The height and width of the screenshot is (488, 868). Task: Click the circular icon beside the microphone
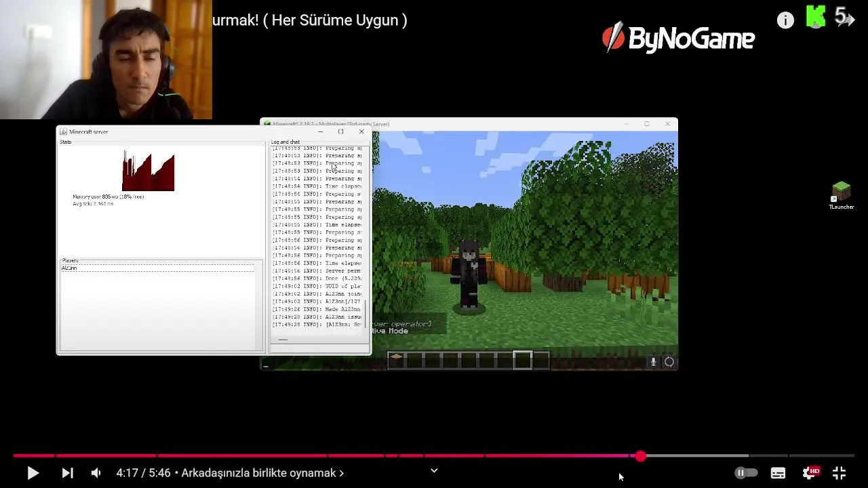coord(669,362)
